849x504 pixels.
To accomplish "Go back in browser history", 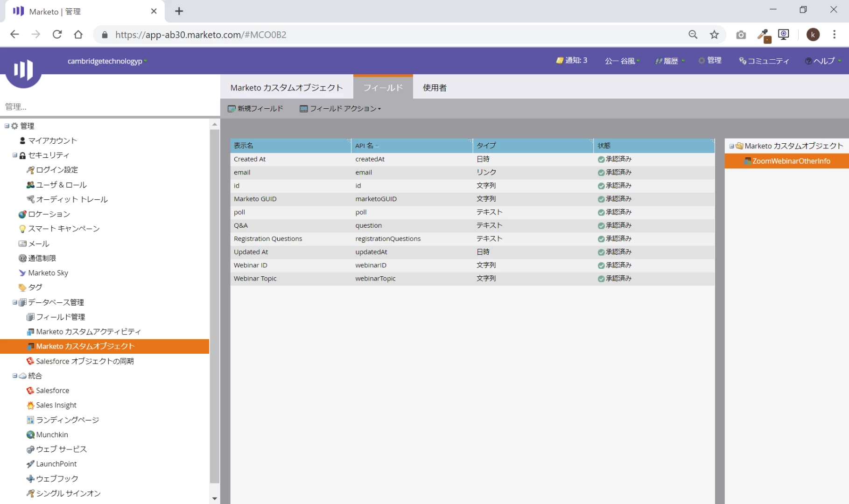I will [14, 35].
